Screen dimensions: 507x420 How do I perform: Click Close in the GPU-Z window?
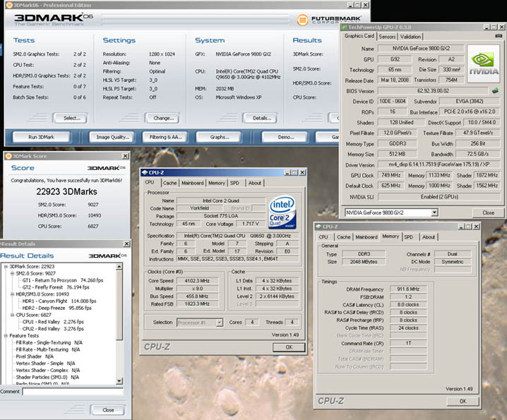point(488,212)
